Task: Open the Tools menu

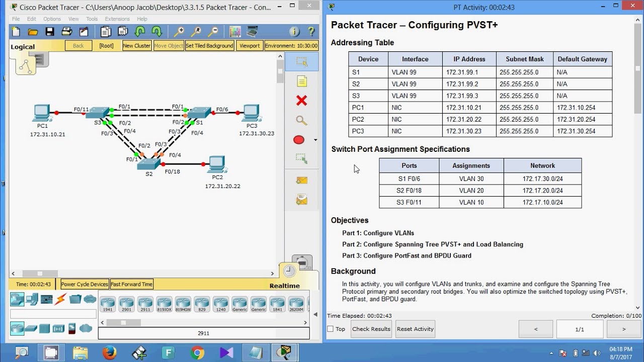Action: pyautogui.click(x=92, y=19)
